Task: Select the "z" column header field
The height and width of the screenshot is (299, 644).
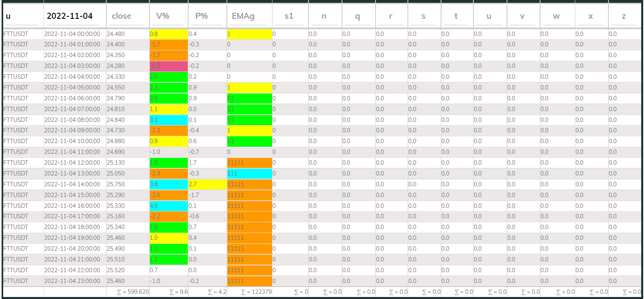Action: (624, 16)
